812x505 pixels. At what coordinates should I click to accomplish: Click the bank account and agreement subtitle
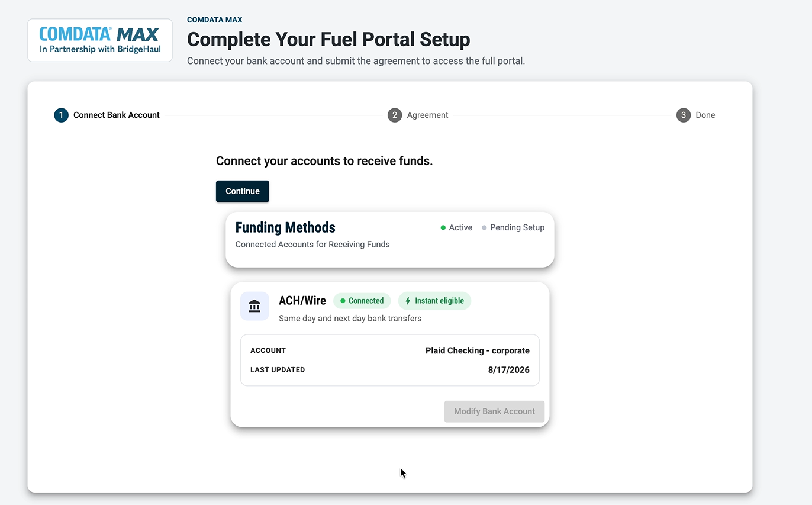click(x=356, y=61)
